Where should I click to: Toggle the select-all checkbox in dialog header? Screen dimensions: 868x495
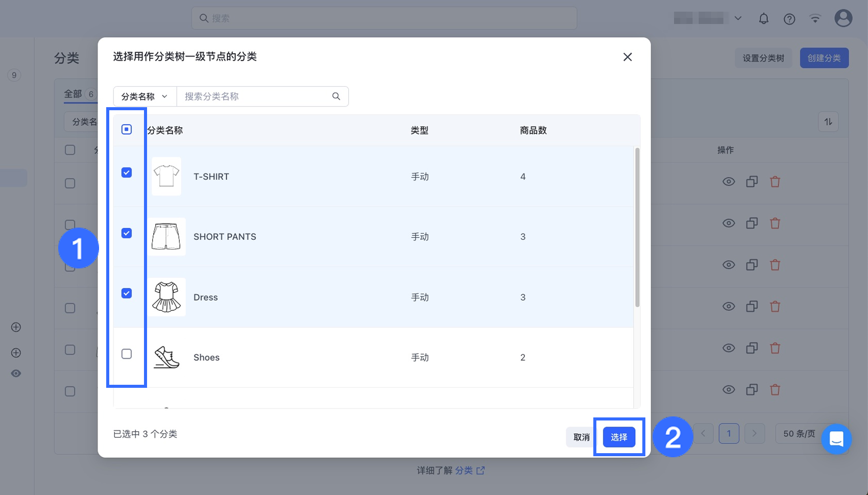point(127,130)
